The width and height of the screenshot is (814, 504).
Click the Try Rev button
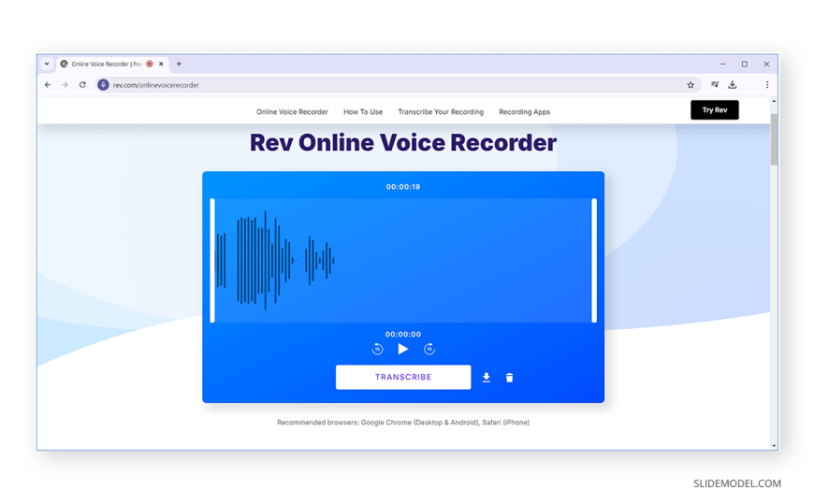[x=714, y=110]
